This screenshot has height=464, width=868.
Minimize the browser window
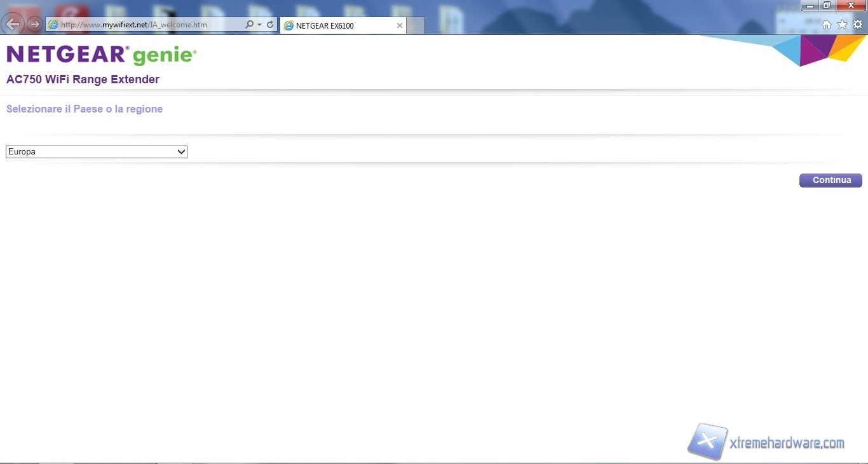[810, 6]
